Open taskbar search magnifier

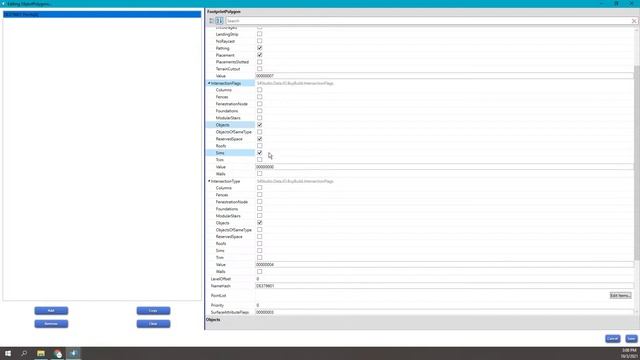(x=24, y=353)
